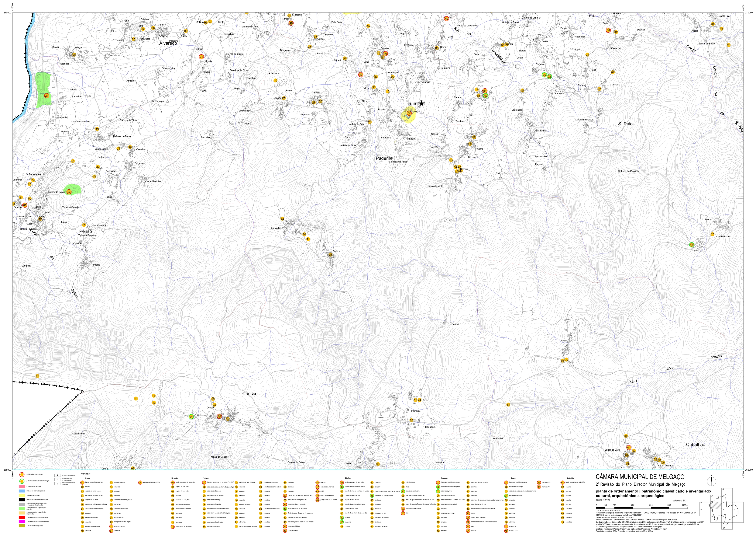Screen dimensions: 756x534
Task: Select the large Paderne parish label on the map
Action: 384,158
